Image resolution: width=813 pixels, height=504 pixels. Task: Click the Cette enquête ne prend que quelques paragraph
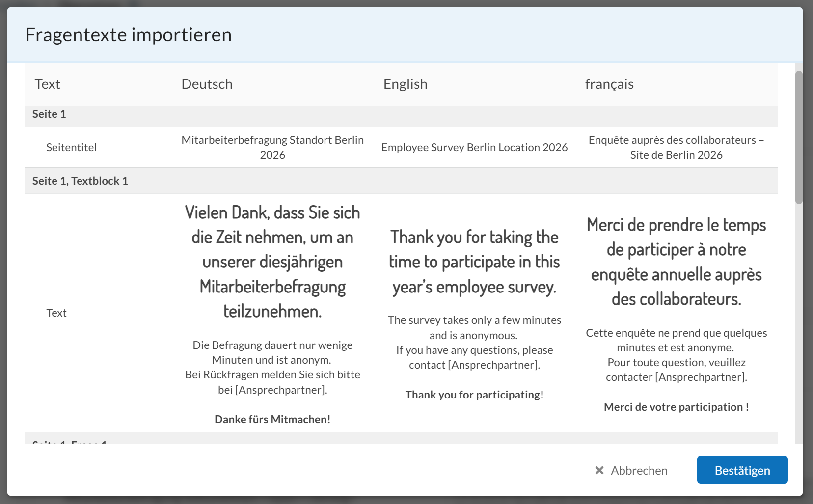(x=677, y=355)
